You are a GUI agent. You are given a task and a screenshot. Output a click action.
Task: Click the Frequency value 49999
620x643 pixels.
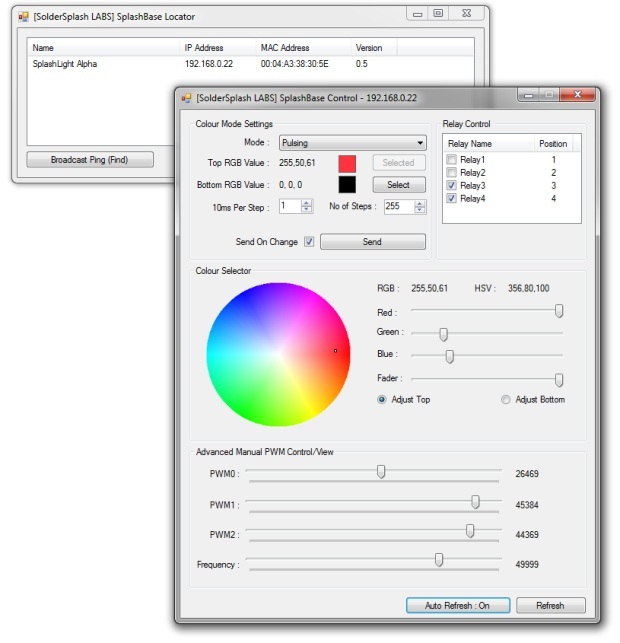pyautogui.click(x=527, y=565)
